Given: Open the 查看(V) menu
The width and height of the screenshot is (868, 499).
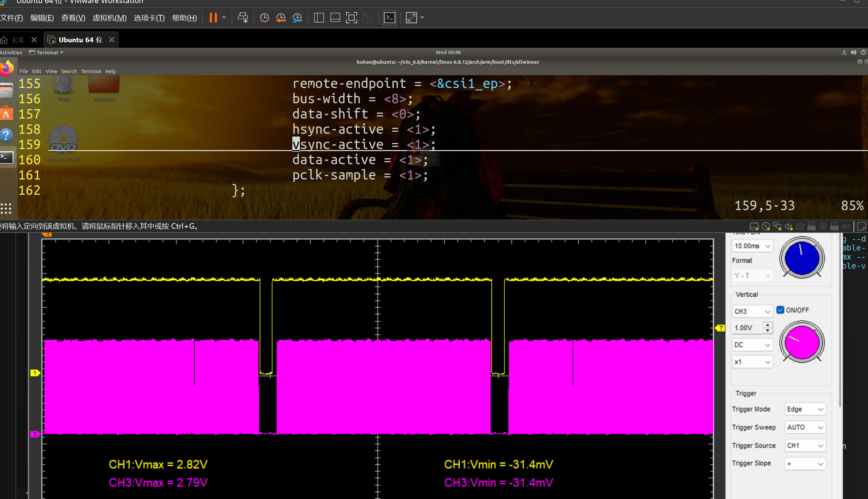Looking at the screenshot, I should pos(73,18).
